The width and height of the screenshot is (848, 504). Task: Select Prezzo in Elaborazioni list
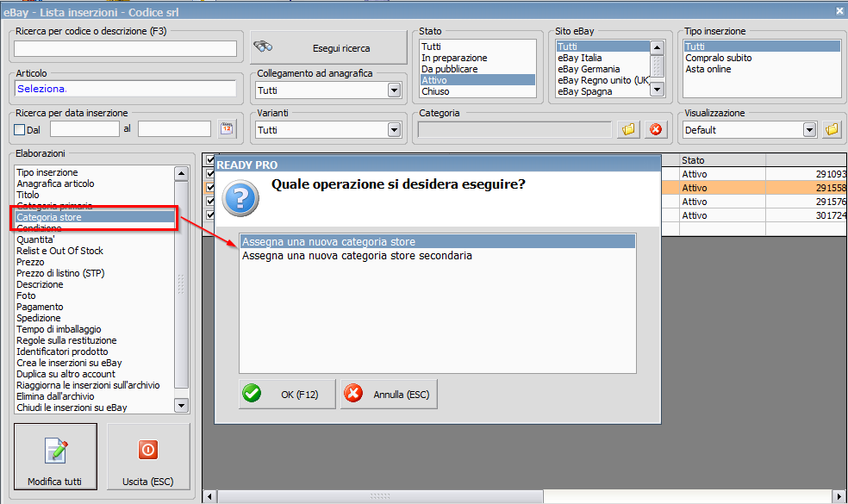30,262
